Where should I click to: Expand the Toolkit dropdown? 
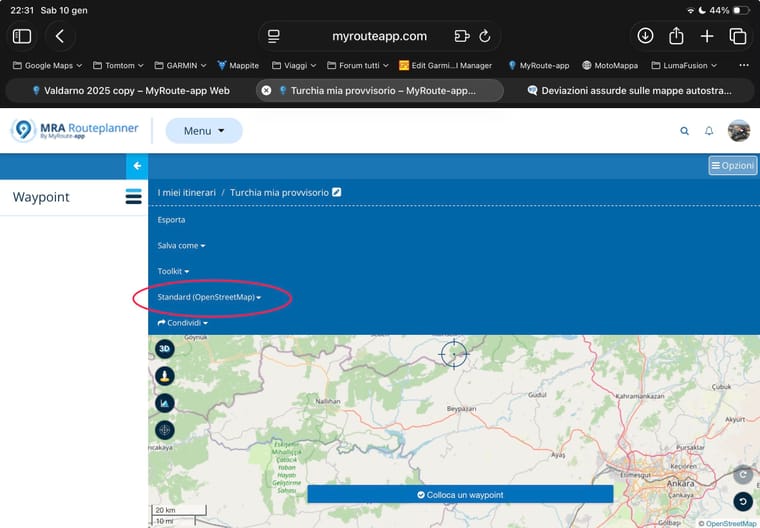(173, 271)
